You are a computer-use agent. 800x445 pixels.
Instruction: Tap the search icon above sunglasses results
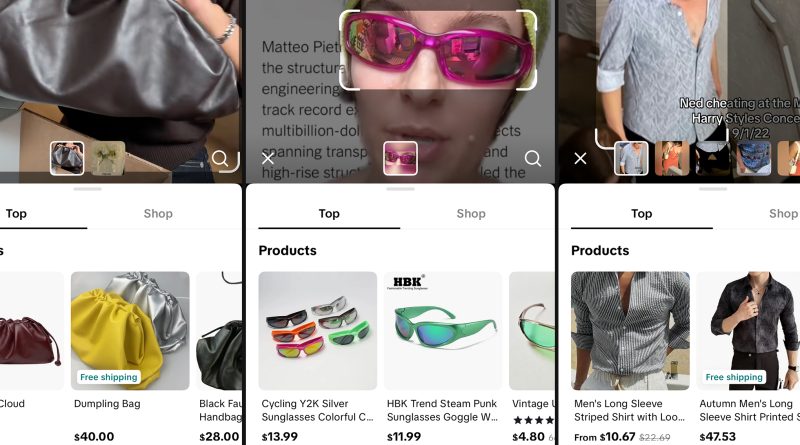[533, 158]
